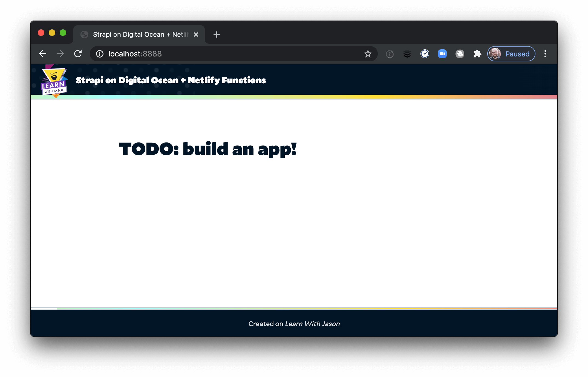Reload the localhost page
The height and width of the screenshot is (377, 588).
(x=78, y=54)
